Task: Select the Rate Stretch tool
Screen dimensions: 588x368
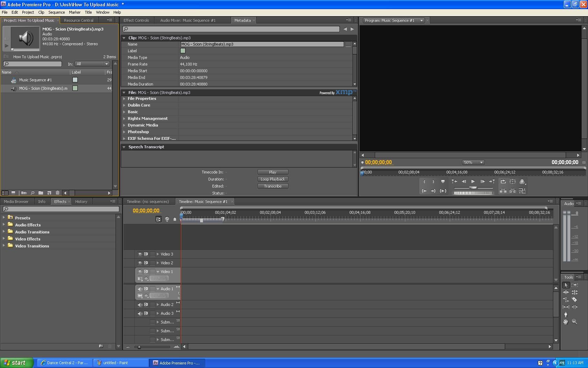Action: click(566, 300)
